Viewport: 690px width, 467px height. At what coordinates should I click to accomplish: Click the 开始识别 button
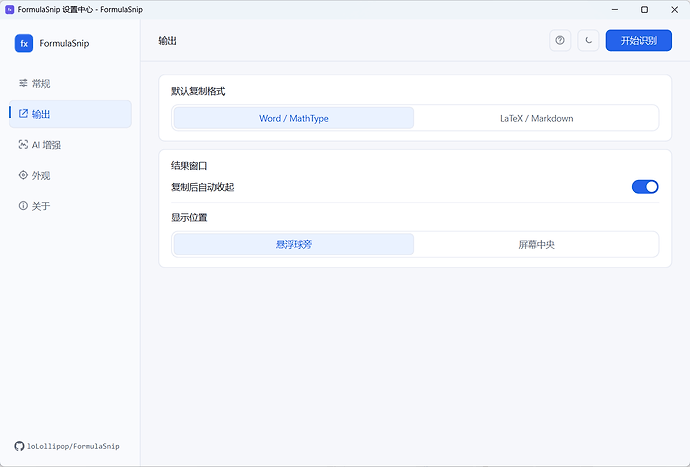coord(639,40)
